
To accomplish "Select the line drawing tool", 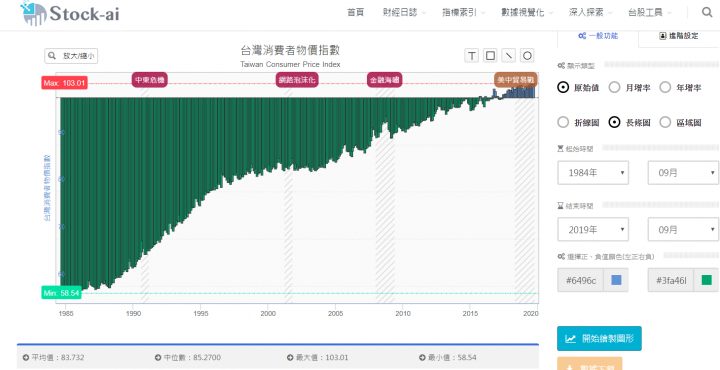I will [508, 56].
